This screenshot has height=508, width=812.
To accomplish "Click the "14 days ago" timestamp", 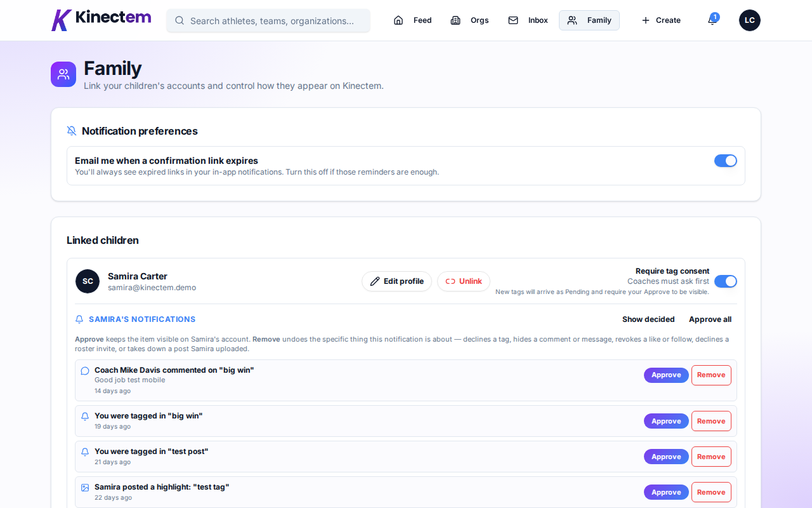I will (x=112, y=391).
